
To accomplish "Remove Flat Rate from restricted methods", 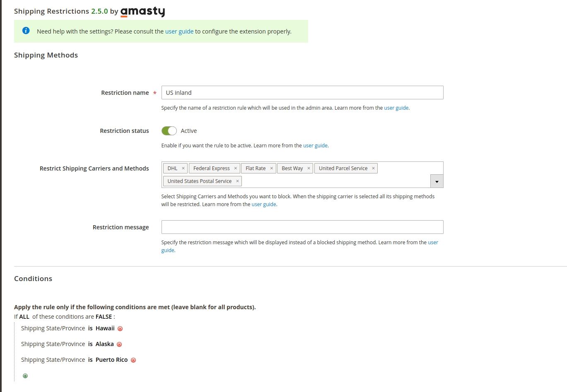I will pos(271,168).
